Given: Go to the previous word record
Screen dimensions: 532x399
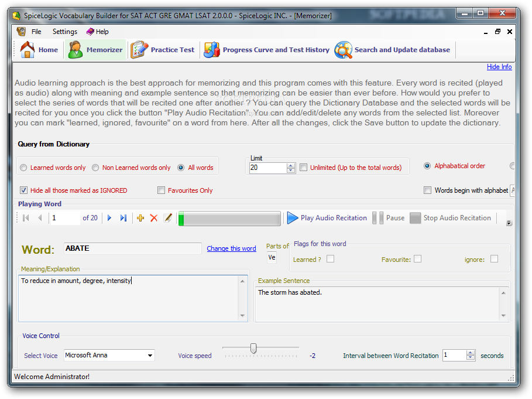Looking at the screenshot, I should (40, 218).
